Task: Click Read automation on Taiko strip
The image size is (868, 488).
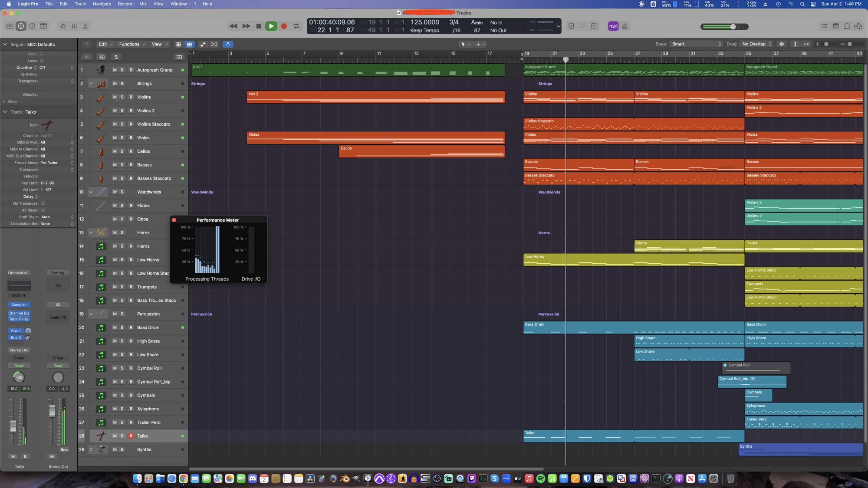Action: 19,366
